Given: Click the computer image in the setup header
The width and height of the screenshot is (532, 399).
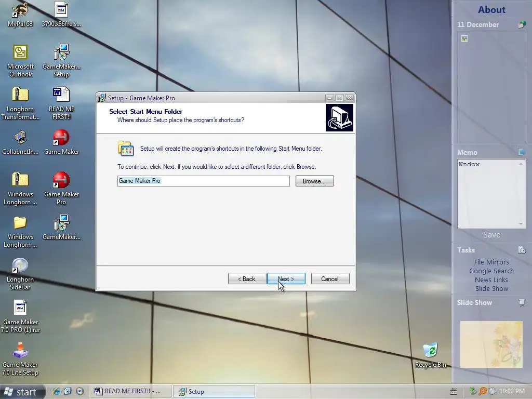Looking at the screenshot, I should click(339, 117).
